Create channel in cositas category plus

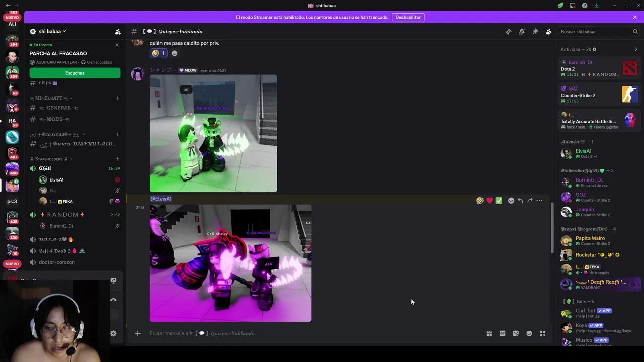pos(117,134)
